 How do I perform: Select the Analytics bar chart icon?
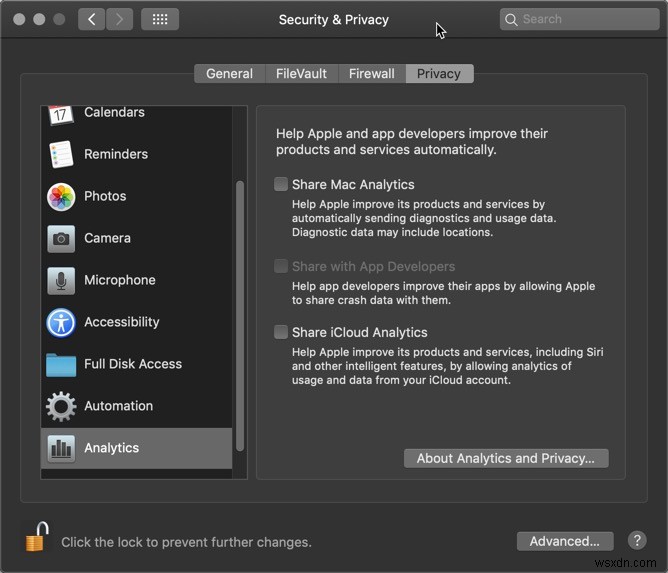tap(61, 448)
